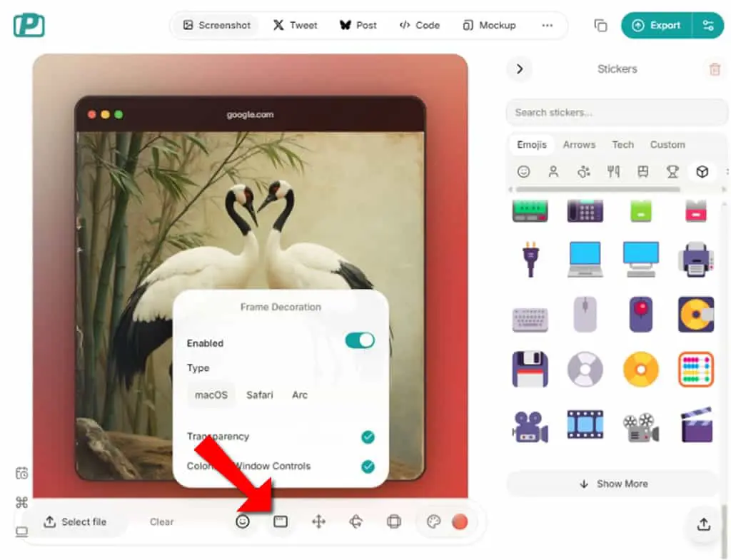This screenshot has width=731, height=560.
Task: Open the background palette icon
Action: [433, 521]
